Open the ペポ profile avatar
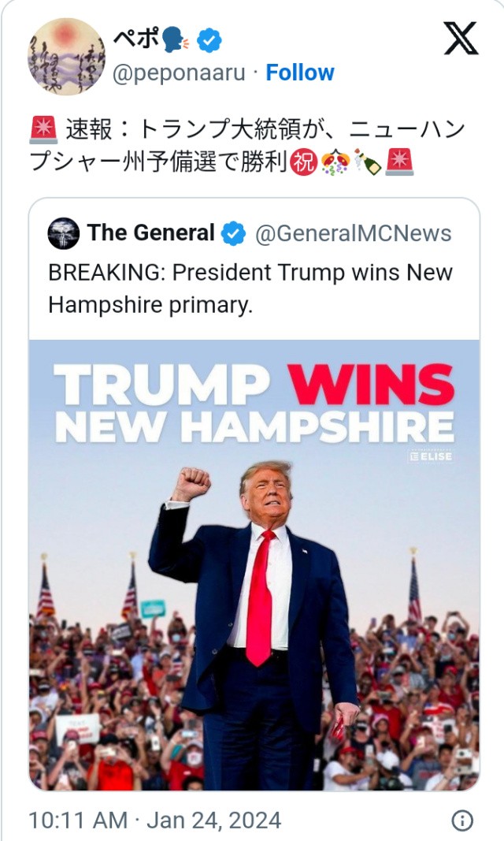 66,55
